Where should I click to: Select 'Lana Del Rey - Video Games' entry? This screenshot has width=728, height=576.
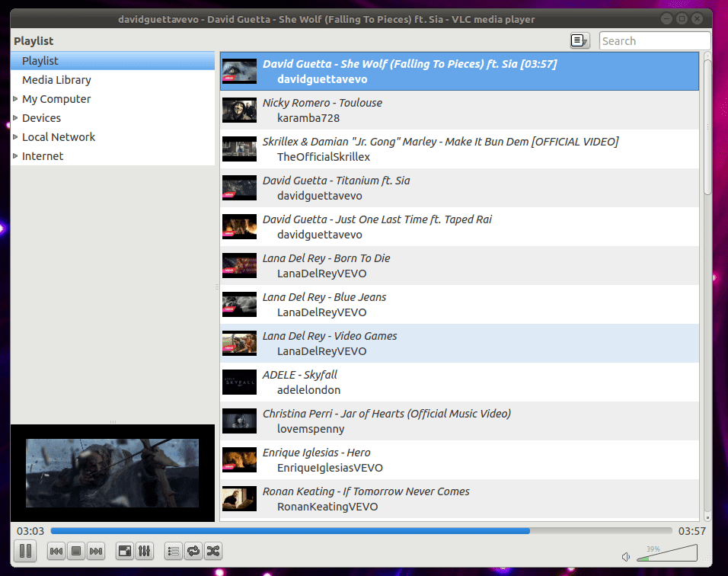coord(460,344)
